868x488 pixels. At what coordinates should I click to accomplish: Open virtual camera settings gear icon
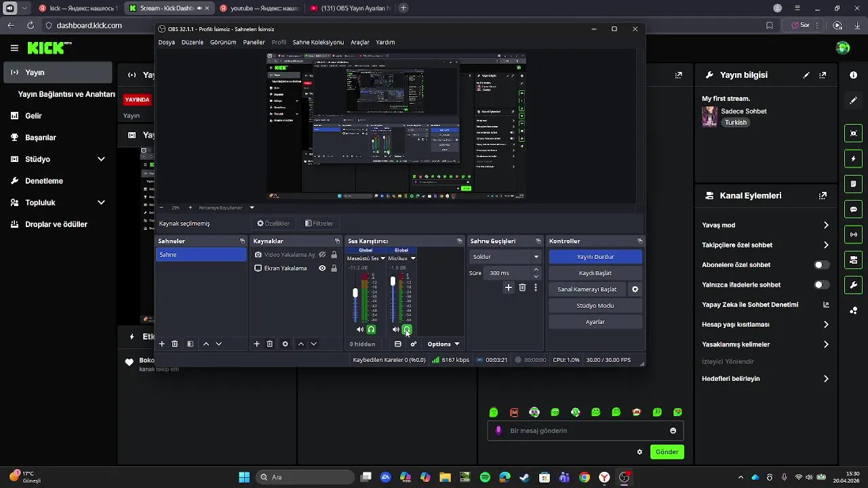pyautogui.click(x=635, y=289)
